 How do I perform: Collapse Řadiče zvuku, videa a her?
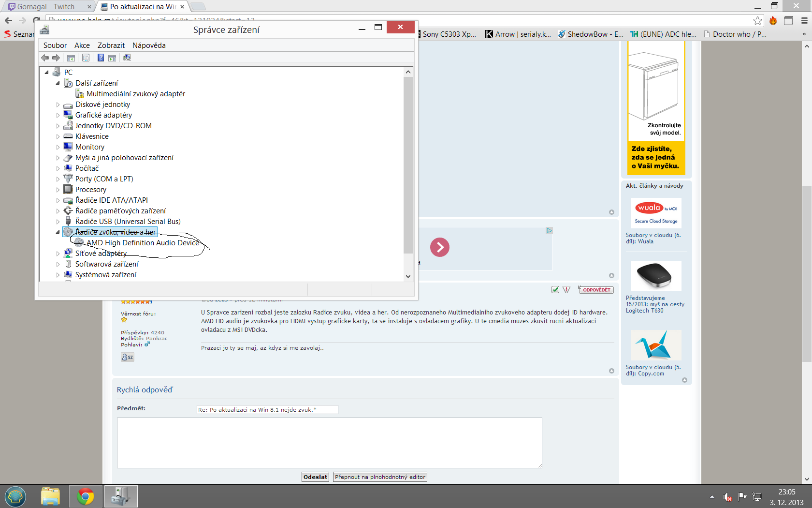coord(58,232)
